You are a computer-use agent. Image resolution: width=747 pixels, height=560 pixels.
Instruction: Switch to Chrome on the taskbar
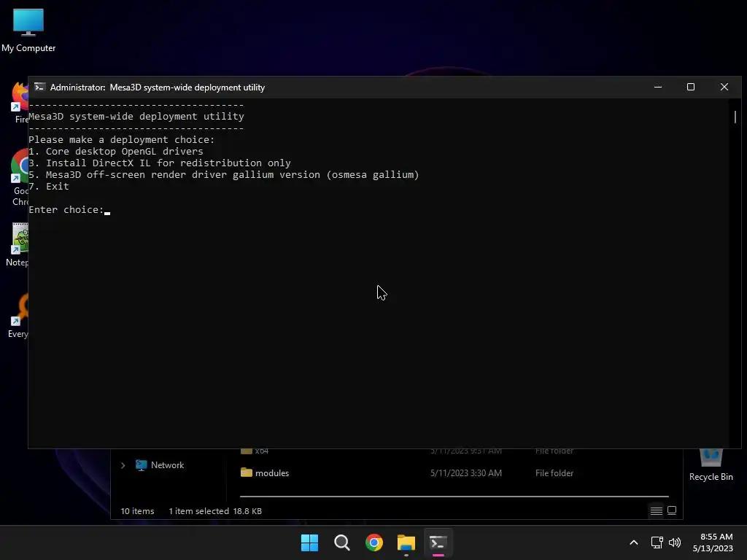click(x=374, y=542)
